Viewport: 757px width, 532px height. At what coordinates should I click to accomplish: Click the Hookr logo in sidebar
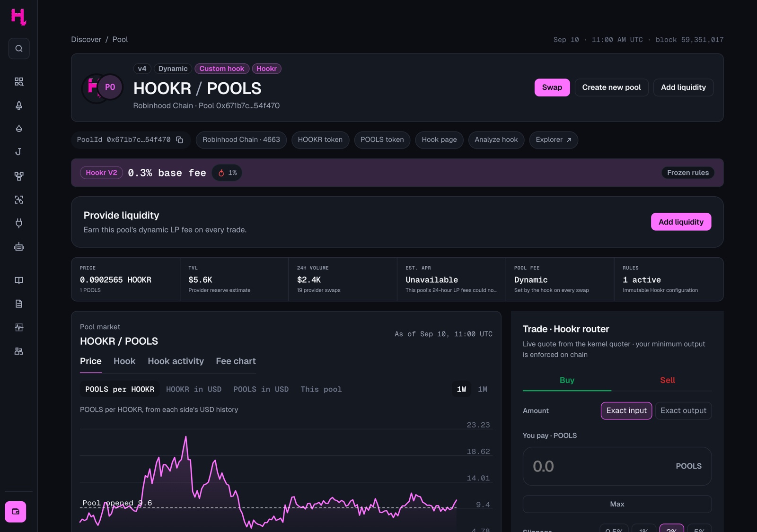coord(18,17)
